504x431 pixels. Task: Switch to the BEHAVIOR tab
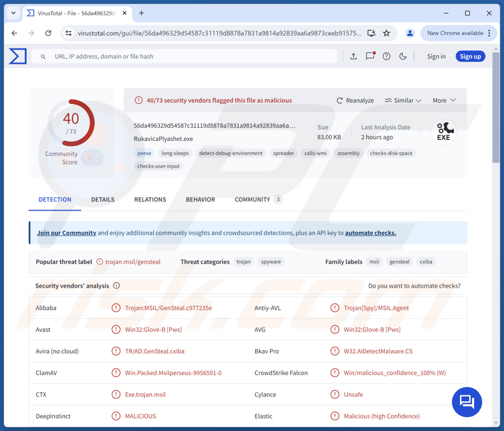click(200, 200)
